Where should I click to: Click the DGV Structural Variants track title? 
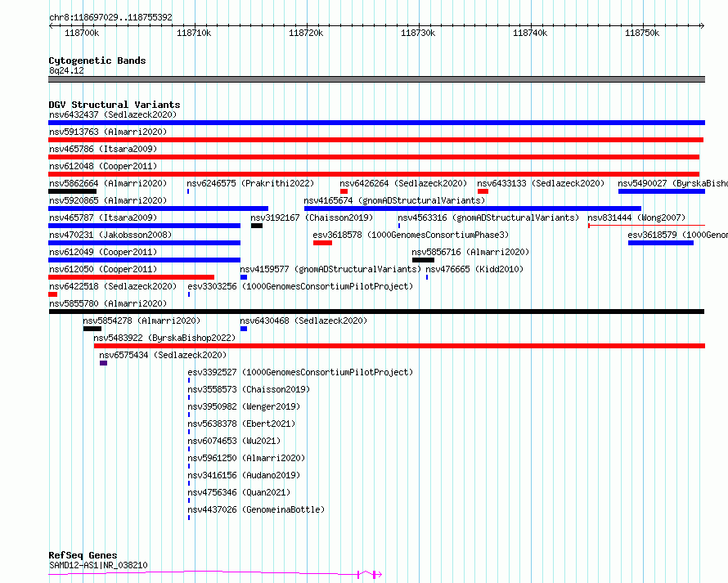pos(115,105)
